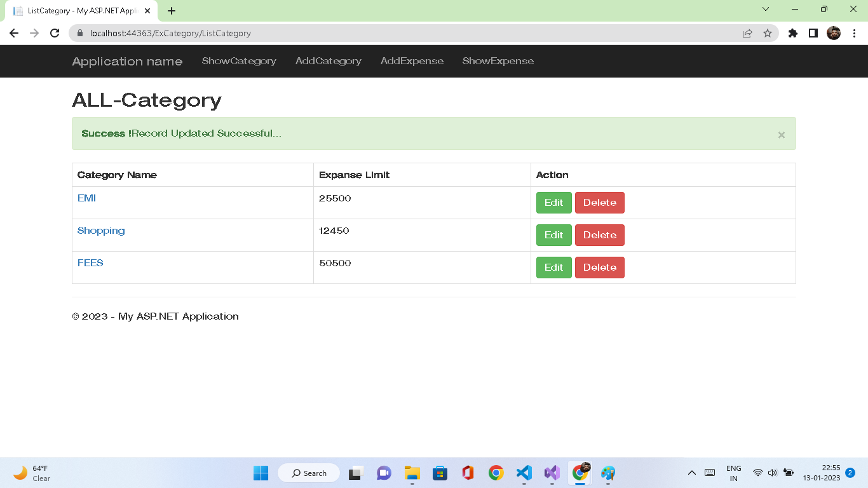Screen dimensions: 868x488
Task: Switch to the ListCategory browser tab
Action: (x=76, y=10)
